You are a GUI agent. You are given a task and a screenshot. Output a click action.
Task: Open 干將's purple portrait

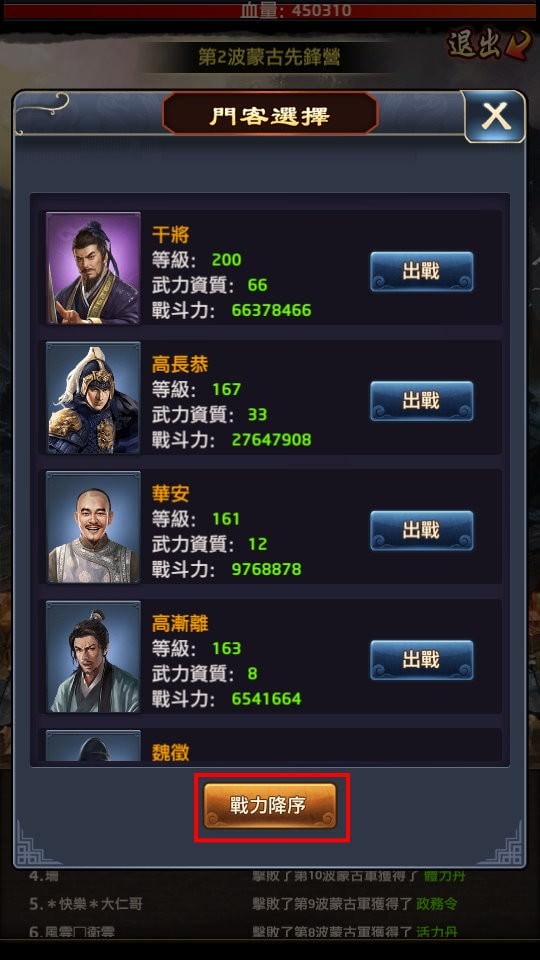[94, 268]
